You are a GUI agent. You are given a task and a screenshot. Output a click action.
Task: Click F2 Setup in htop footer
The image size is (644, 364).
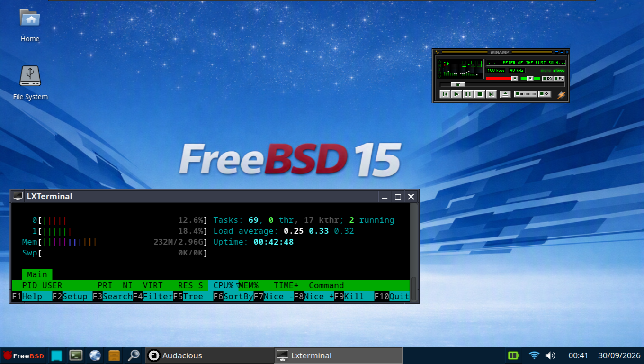click(70, 296)
